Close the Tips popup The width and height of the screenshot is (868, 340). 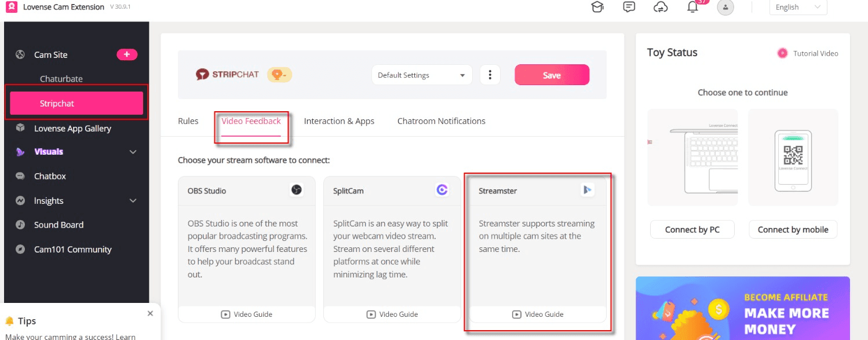[150, 313]
